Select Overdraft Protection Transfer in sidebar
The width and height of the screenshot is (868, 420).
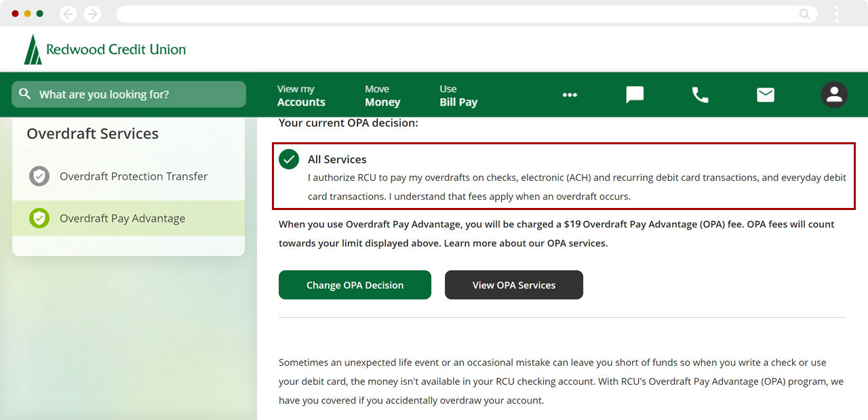pos(128,176)
